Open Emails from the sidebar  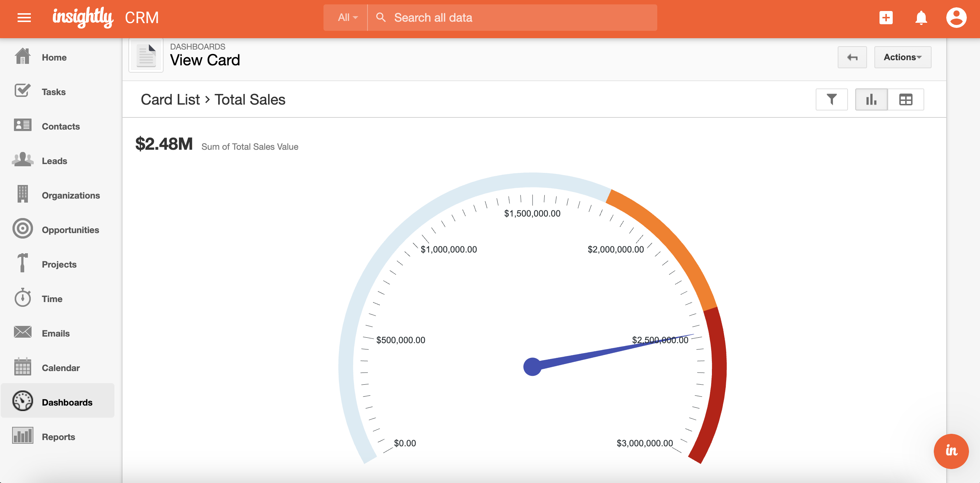tap(55, 333)
